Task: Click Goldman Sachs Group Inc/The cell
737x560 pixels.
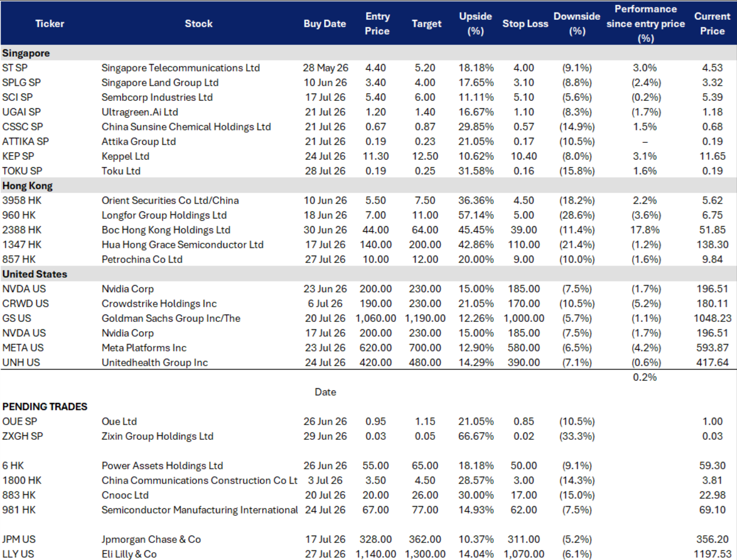Action: coord(171,319)
